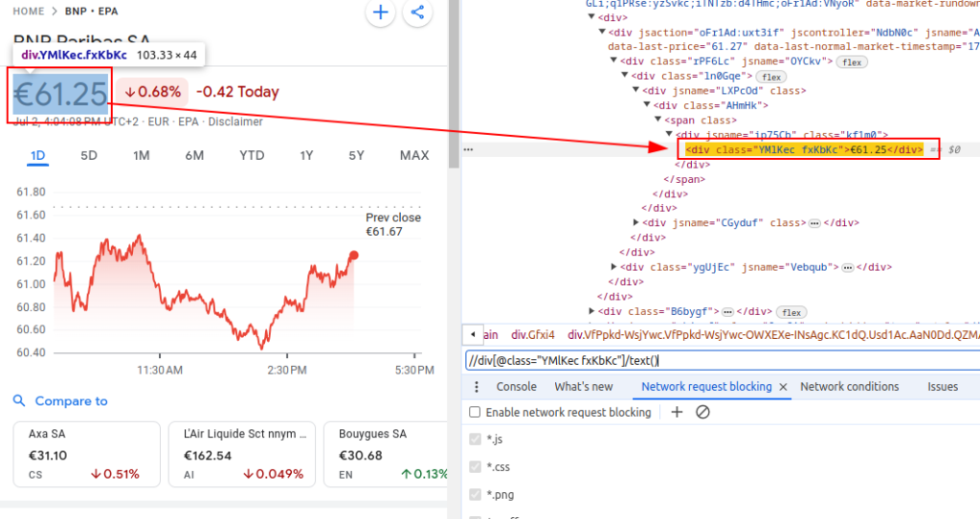Open the drawer three-dot menu beside Console

[x=477, y=387]
